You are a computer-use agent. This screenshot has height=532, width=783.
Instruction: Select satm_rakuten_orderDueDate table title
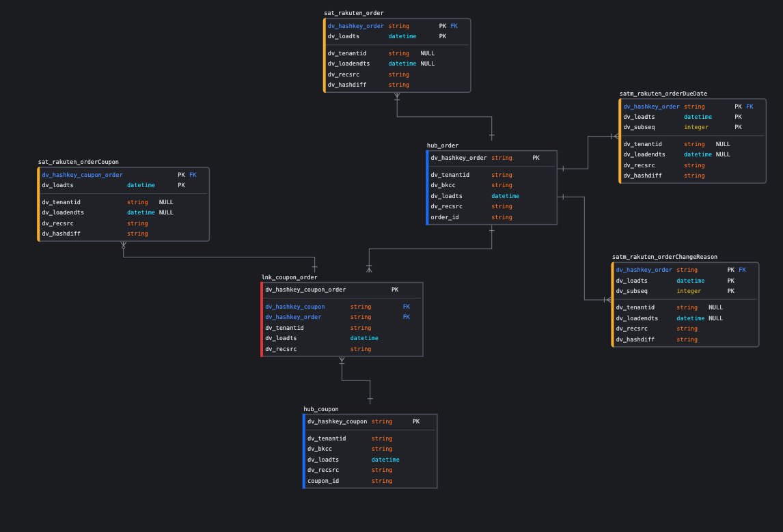663,94
